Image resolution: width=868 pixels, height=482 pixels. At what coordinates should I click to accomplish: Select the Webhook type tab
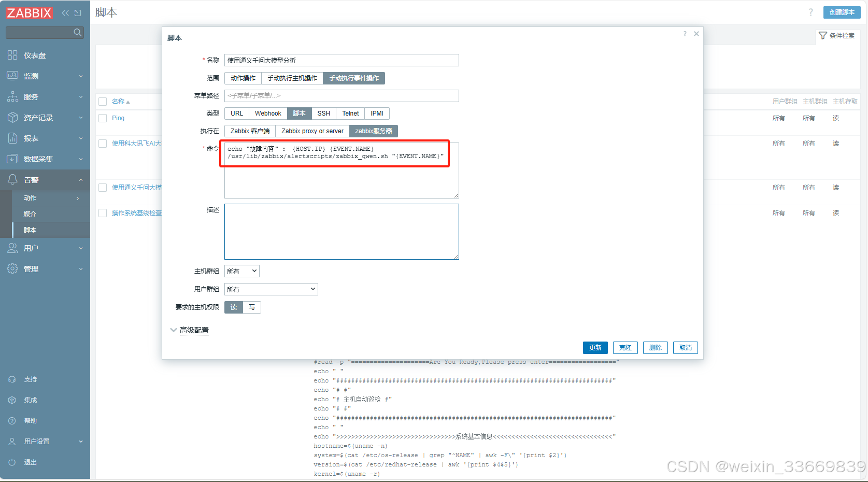tap(268, 114)
